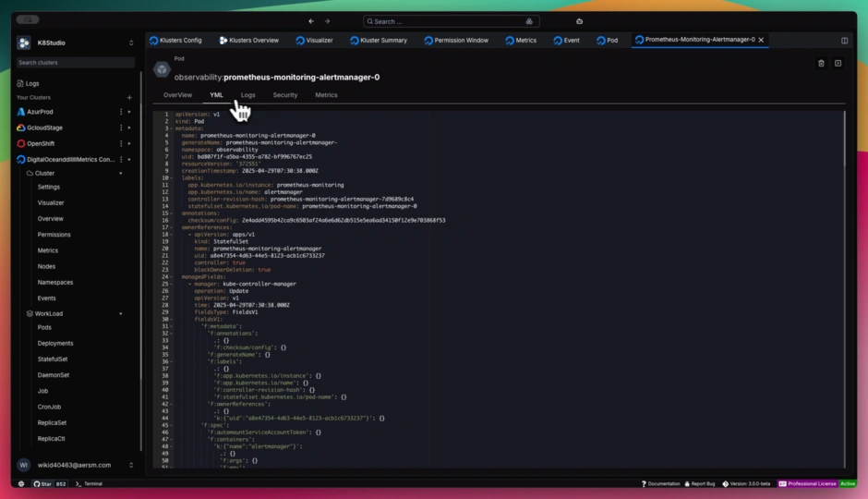This screenshot has width=868, height=499.
Task: Switch to the Pod tab
Action: coord(608,41)
